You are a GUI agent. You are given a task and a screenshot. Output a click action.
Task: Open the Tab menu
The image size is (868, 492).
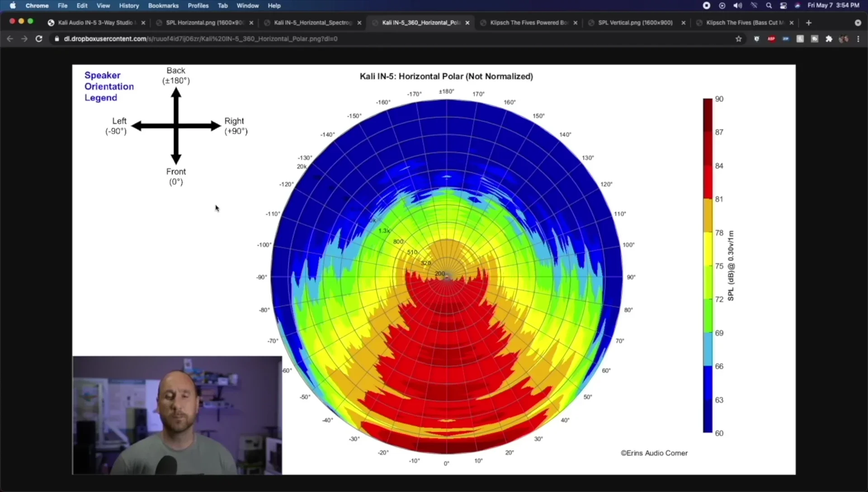click(222, 5)
